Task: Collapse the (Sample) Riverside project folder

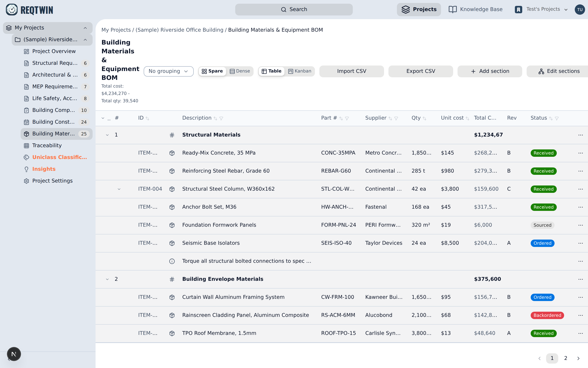Action: tap(85, 40)
